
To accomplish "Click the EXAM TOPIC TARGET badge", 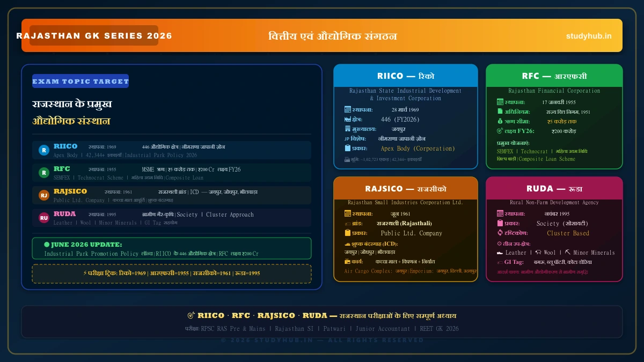I will coord(80,82).
